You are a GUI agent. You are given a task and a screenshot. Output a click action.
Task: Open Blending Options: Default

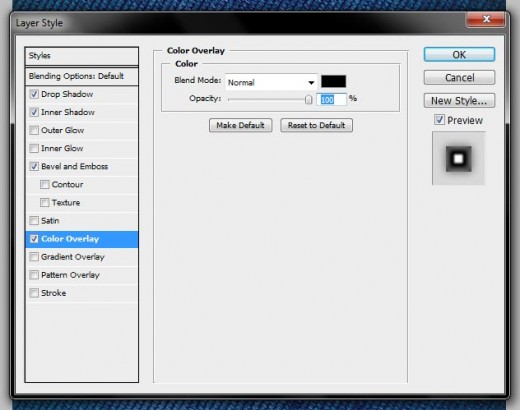82,76
